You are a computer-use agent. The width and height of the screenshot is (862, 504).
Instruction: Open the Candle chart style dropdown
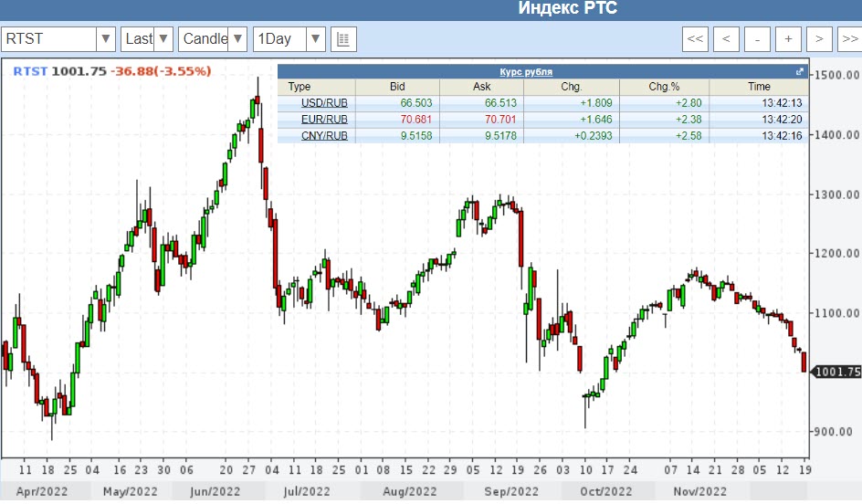(237, 39)
